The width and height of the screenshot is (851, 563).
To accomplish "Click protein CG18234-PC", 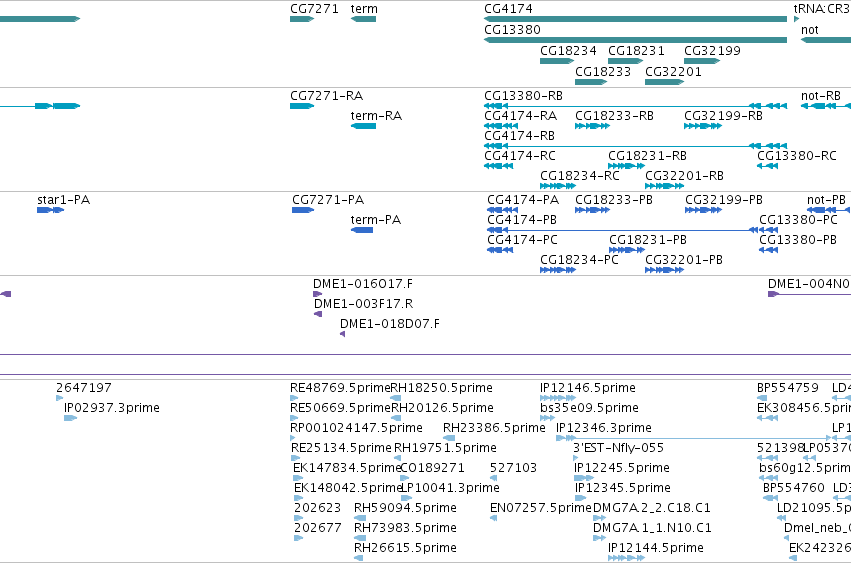I will point(558,270).
